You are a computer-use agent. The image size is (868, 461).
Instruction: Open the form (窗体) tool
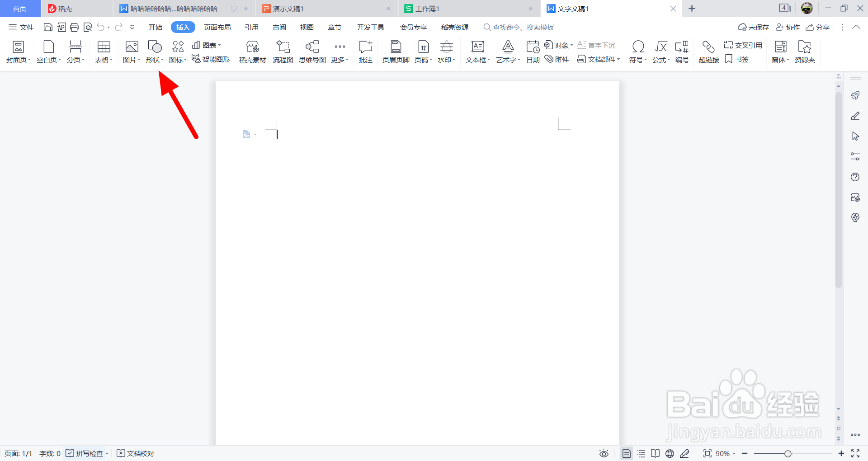click(x=780, y=52)
